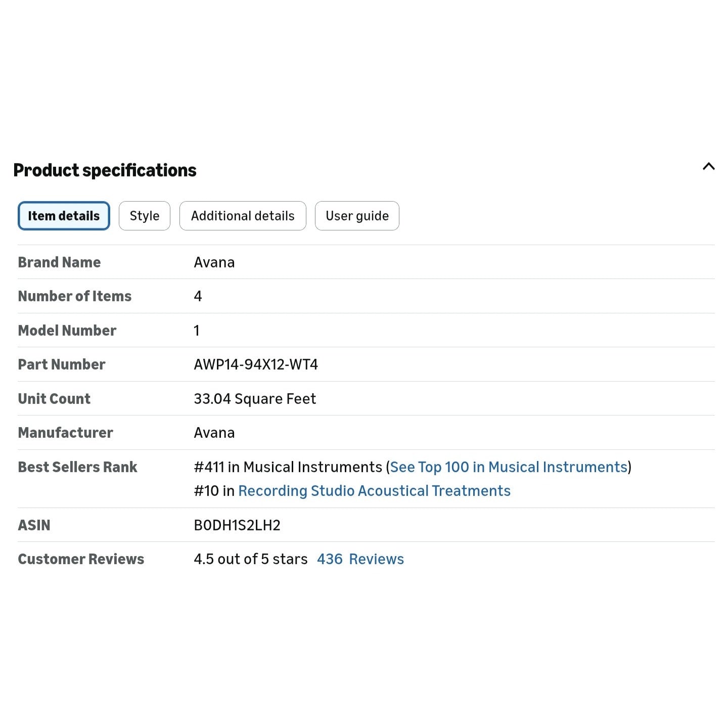The width and height of the screenshot is (728, 728).
Task: Click the Manufacturer value Avana
Action: tap(214, 433)
